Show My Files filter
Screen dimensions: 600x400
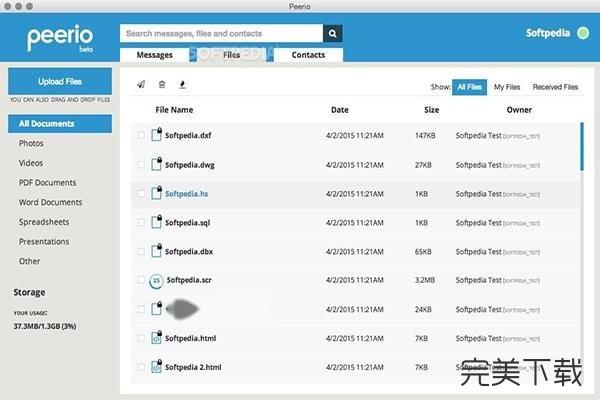[507, 87]
